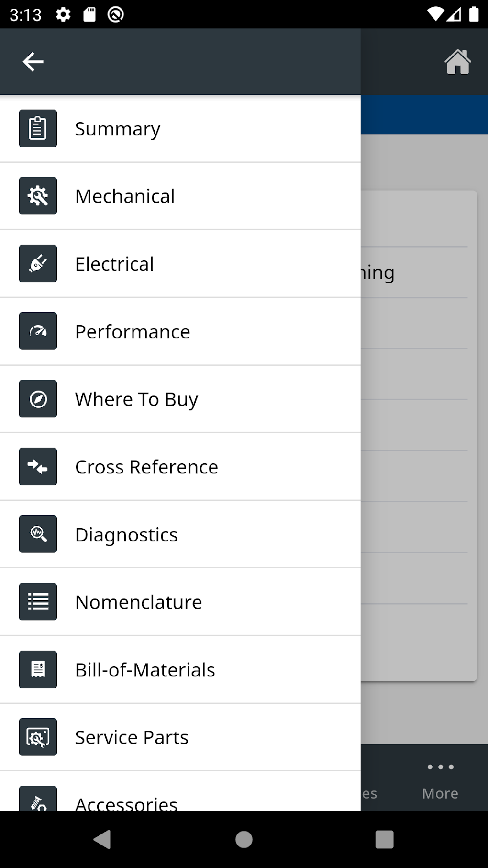Tap the Mechanical gear-wrench icon
Image resolution: width=488 pixels, height=868 pixels.
[x=38, y=196]
